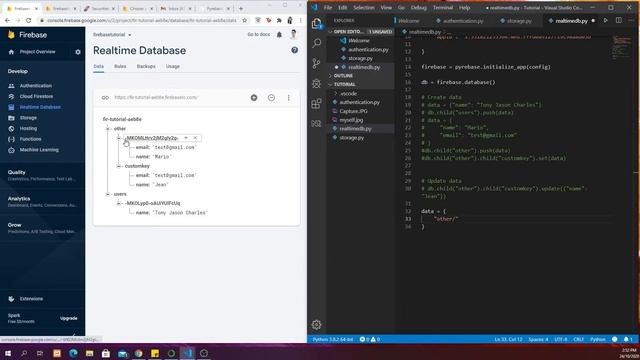Copy database URL link icon
Image resolution: width=640 pixels, height=360 pixels.
click(x=105, y=98)
